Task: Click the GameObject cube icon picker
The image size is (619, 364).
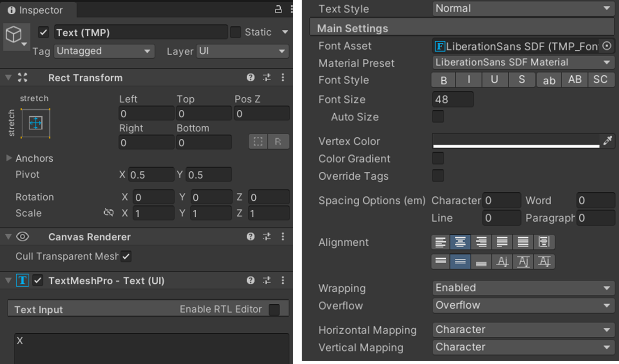Action: pyautogui.click(x=16, y=36)
